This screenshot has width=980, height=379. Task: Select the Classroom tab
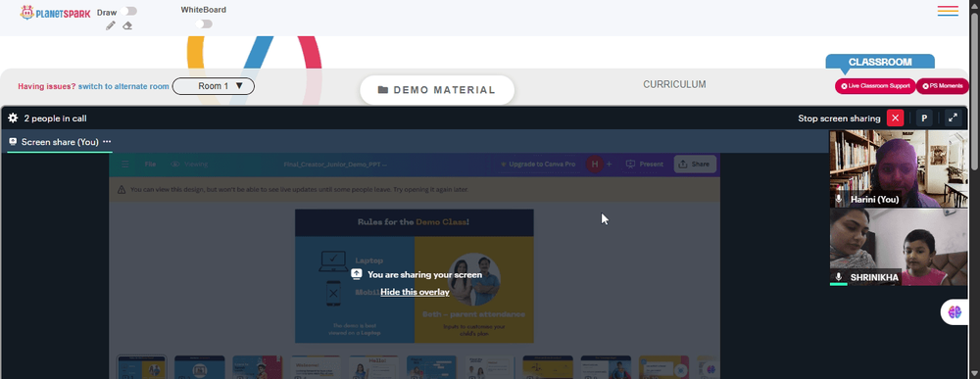880,62
